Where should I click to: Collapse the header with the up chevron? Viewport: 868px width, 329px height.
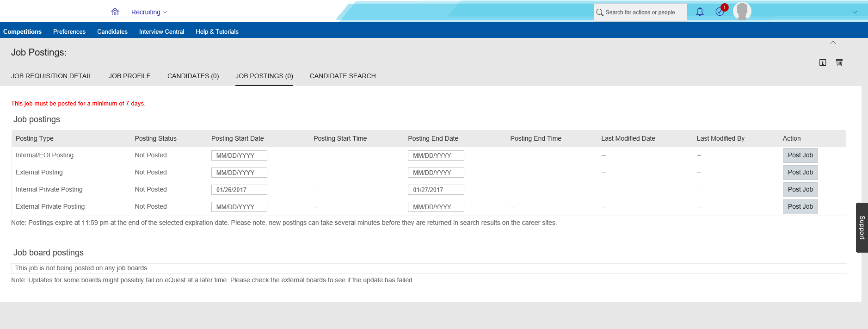coord(833,43)
